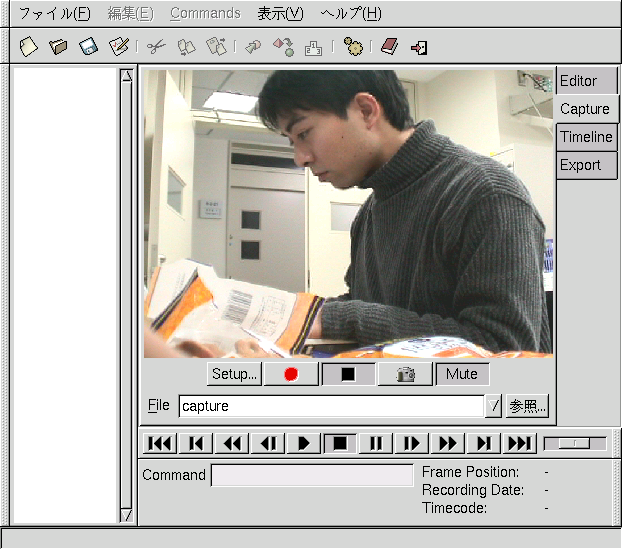This screenshot has width=622, height=549.
Task: Click the Publish SMIL numbered stamp icon
Action: tap(313, 48)
